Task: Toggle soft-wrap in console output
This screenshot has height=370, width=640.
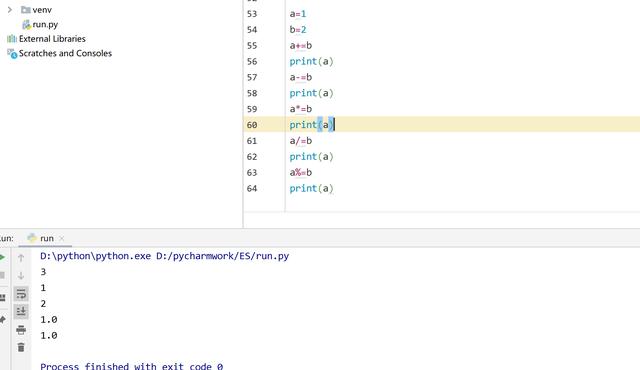Action: pyautogui.click(x=21, y=294)
